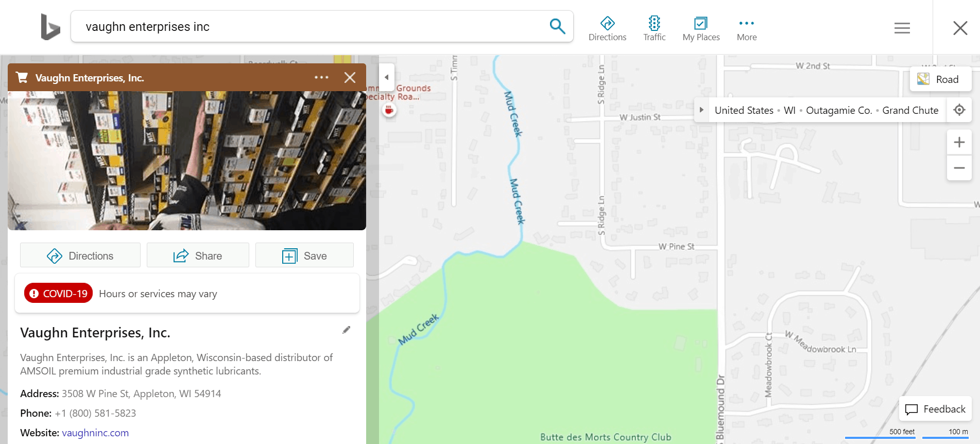Click 'Hours or services may vary' text
Screen dimensions: 980x444
click(x=158, y=294)
